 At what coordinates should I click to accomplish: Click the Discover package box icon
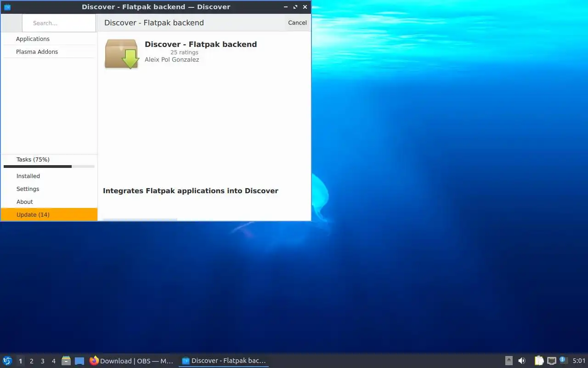click(122, 54)
